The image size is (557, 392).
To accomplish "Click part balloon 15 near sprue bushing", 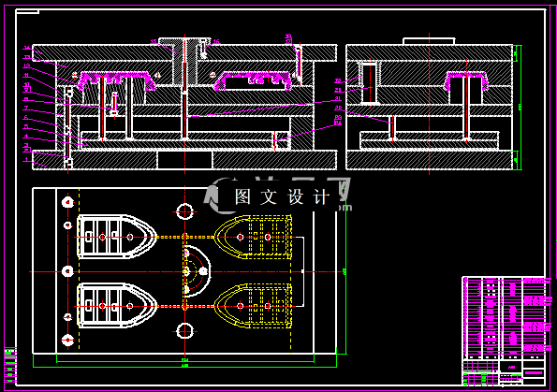I will tap(154, 41).
